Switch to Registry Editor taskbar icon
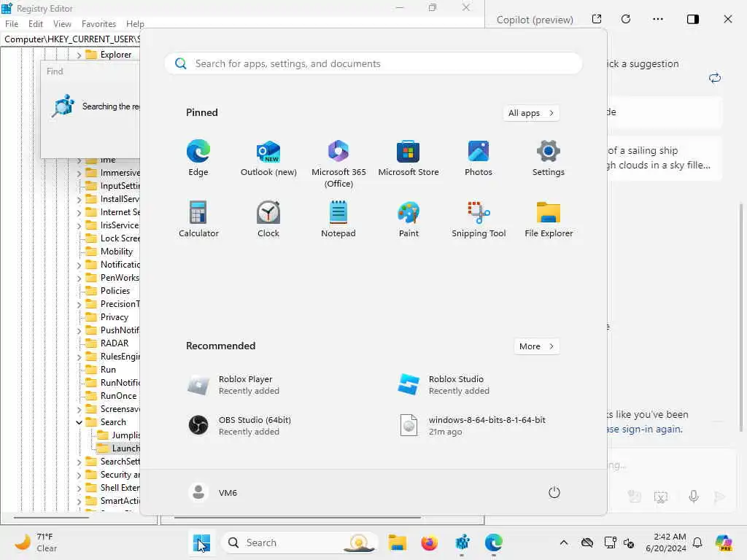747x560 pixels. 462,542
